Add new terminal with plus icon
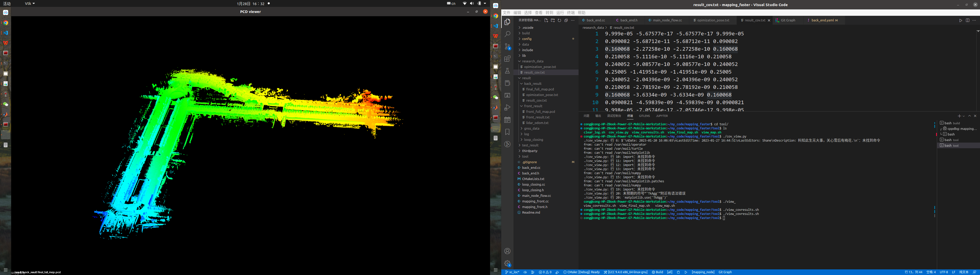This screenshot has width=980, height=275. pos(959,116)
